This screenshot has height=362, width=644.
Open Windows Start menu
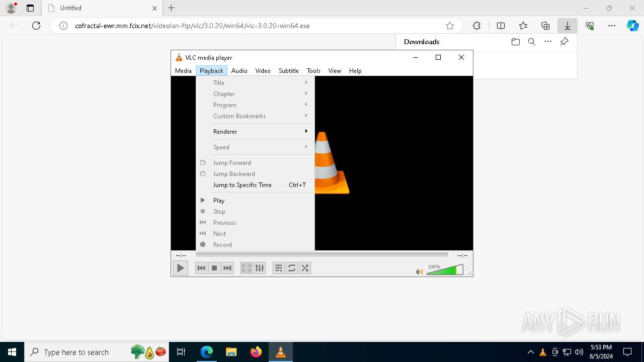click(x=12, y=352)
